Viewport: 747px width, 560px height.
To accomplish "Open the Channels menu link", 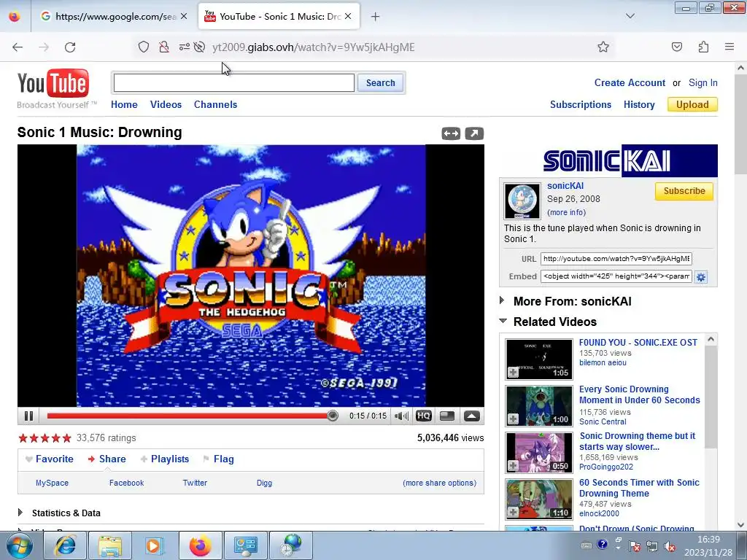I will tap(215, 105).
